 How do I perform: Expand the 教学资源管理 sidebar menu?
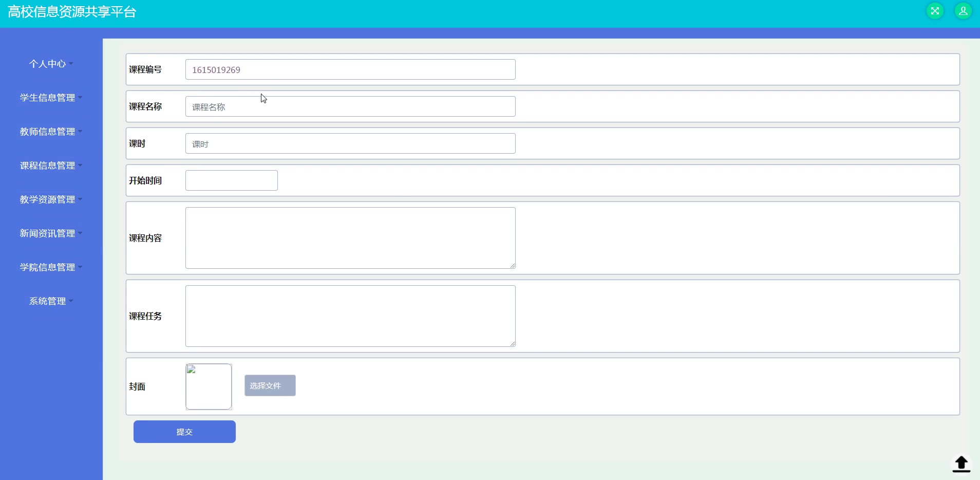click(51, 199)
